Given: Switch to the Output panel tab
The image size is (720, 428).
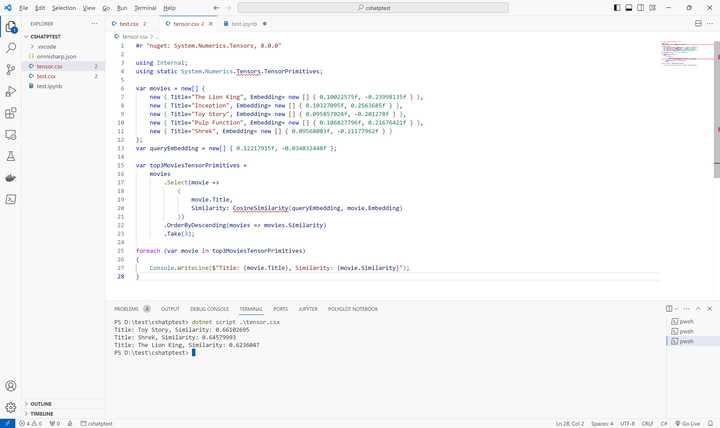Looking at the screenshot, I should point(170,309).
